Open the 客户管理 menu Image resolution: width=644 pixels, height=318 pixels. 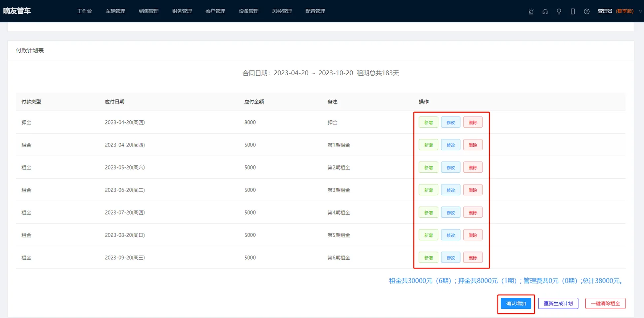pos(215,11)
